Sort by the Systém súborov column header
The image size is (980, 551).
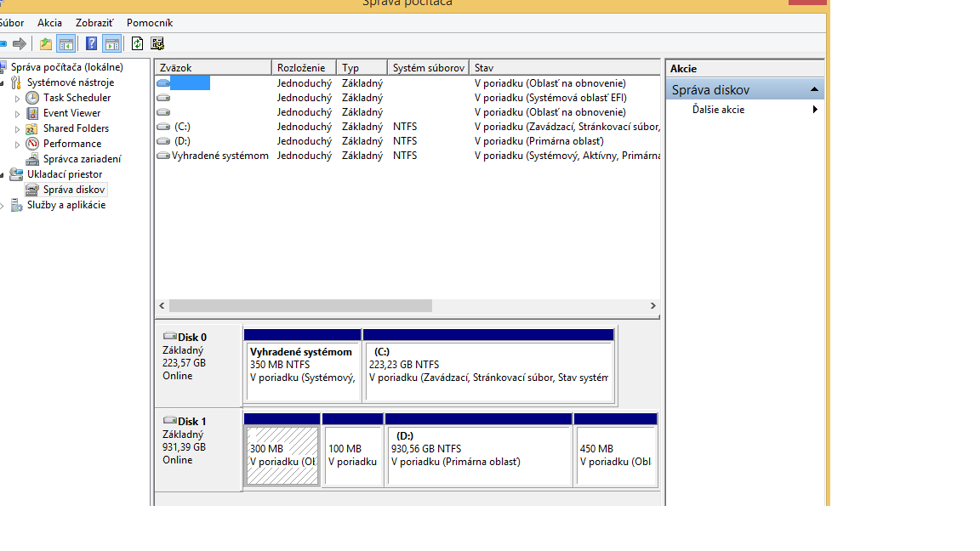click(x=429, y=67)
